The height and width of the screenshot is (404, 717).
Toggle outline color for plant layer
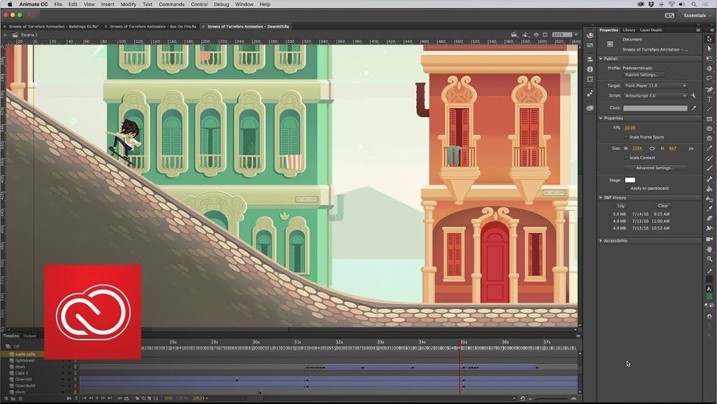pyautogui.click(x=75, y=392)
